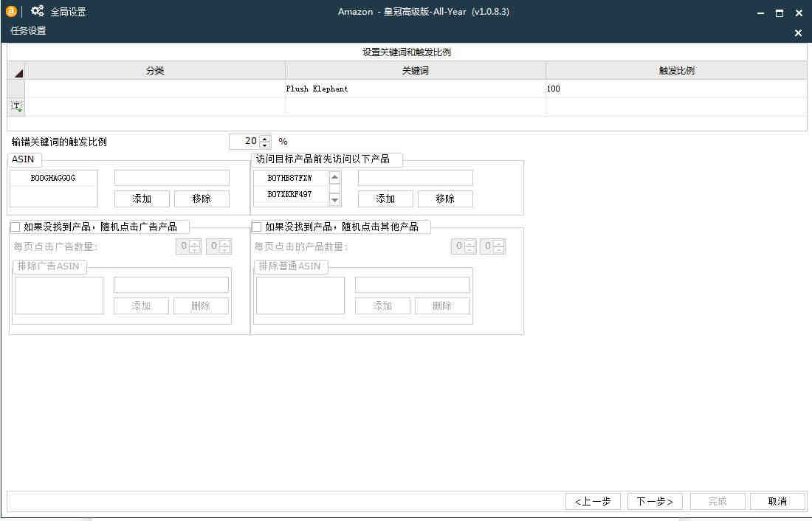Open the 全局设置 menu label

pos(68,11)
